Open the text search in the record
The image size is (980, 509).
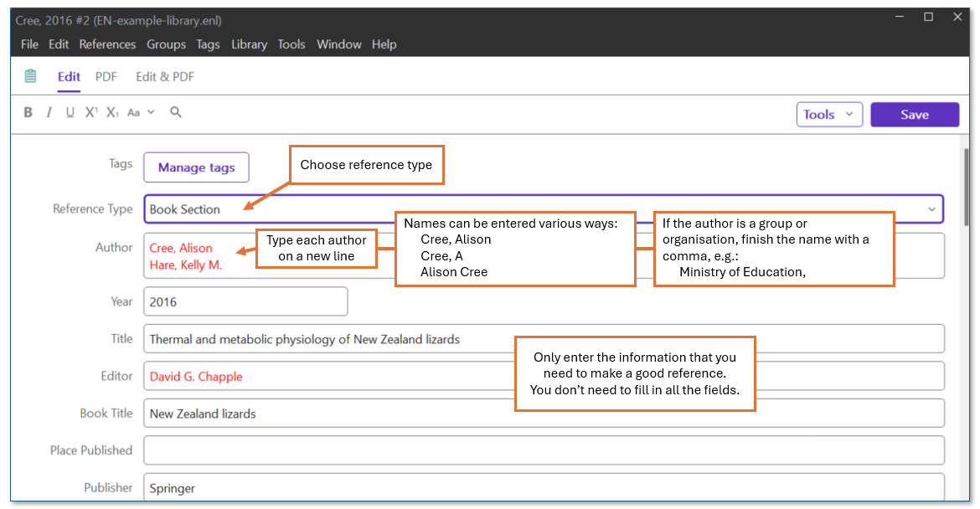[175, 111]
